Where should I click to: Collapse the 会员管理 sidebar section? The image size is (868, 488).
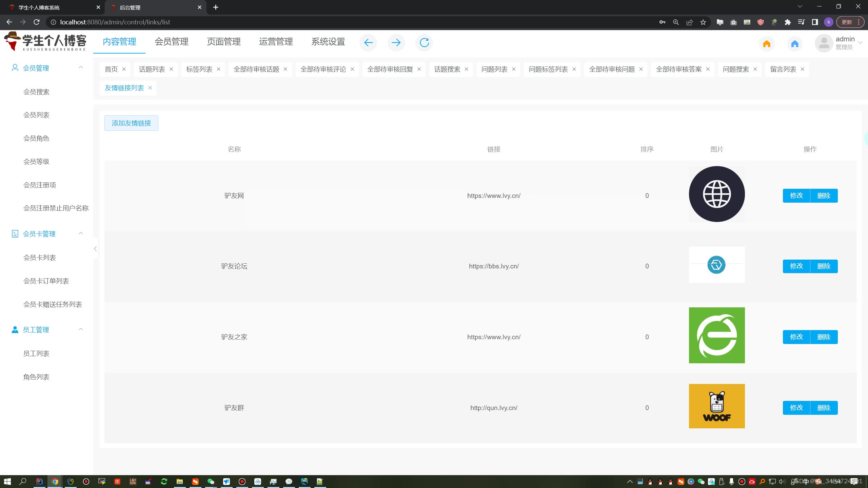(81, 67)
